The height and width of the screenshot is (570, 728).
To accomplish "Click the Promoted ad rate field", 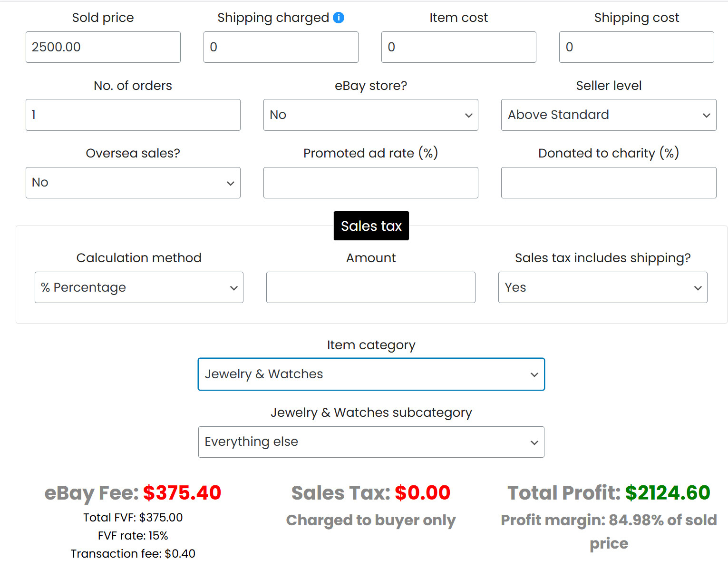I will pyautogui.click(x=371, y=183).
